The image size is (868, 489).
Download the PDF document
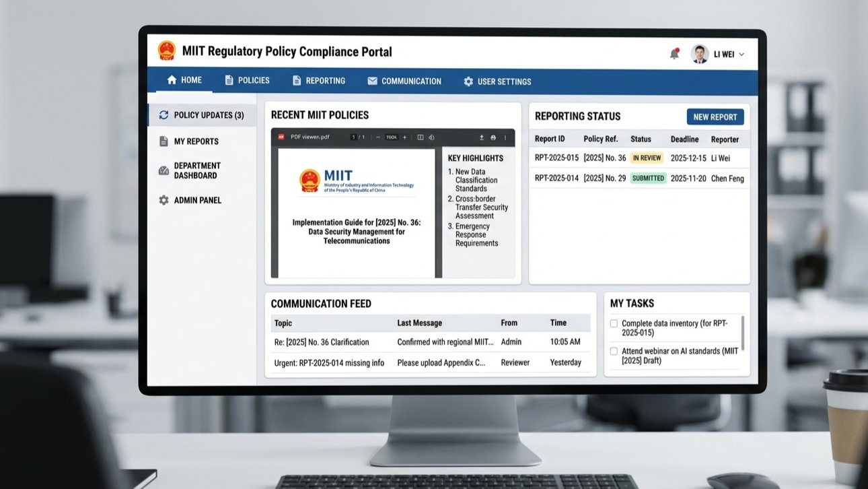pos(482,137)
